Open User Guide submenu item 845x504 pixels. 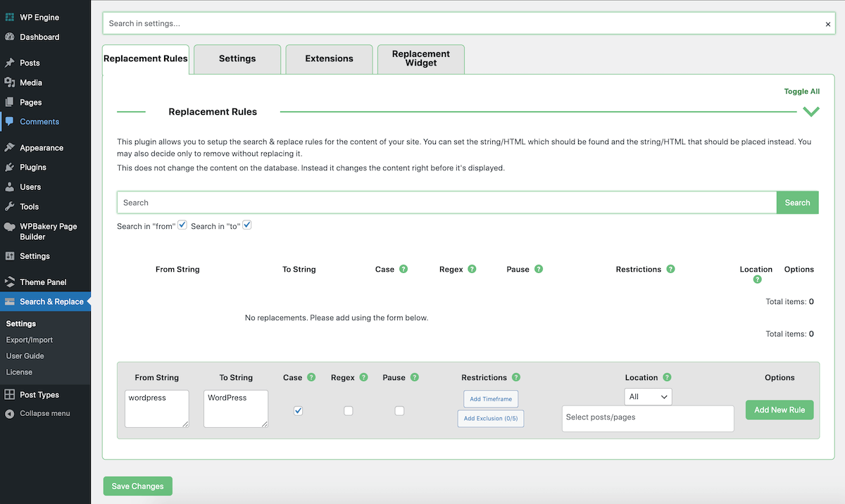25,356
